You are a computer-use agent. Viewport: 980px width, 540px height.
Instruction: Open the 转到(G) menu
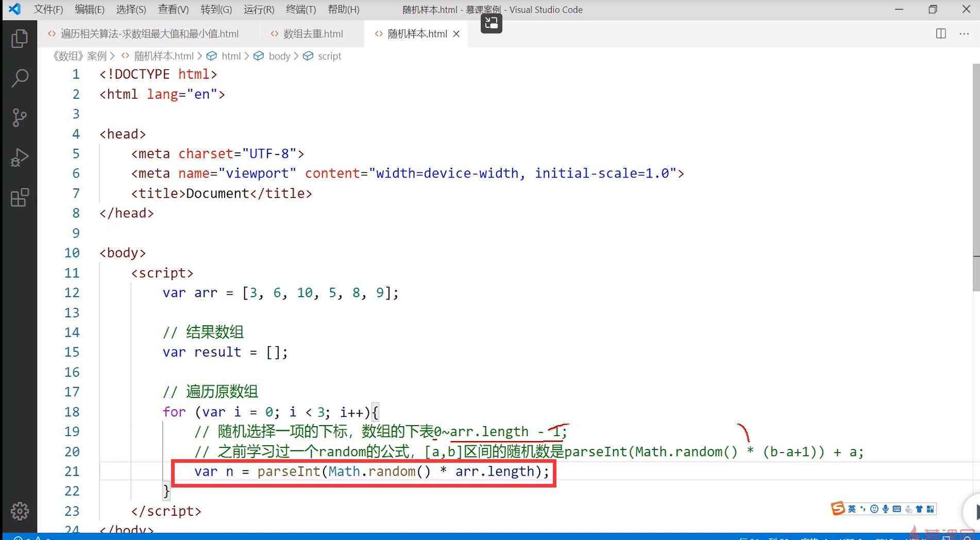tap(216, 9)
